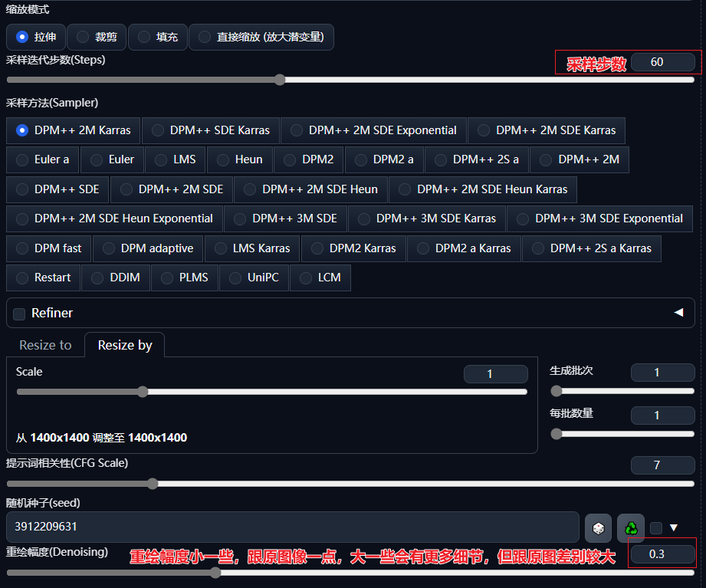Click the seed input field 3912209631
The image size is (706, 588).
click(293, 527)
